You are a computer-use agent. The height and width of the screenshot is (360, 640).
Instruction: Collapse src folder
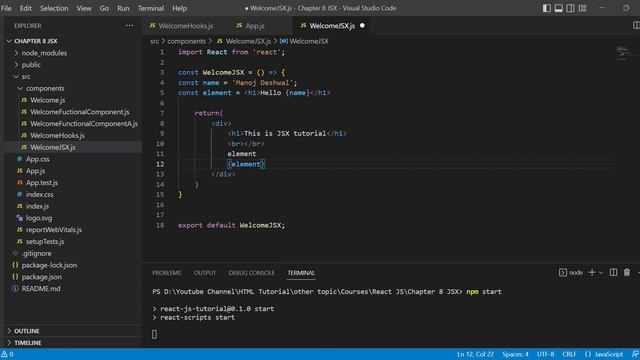point(26,77)
